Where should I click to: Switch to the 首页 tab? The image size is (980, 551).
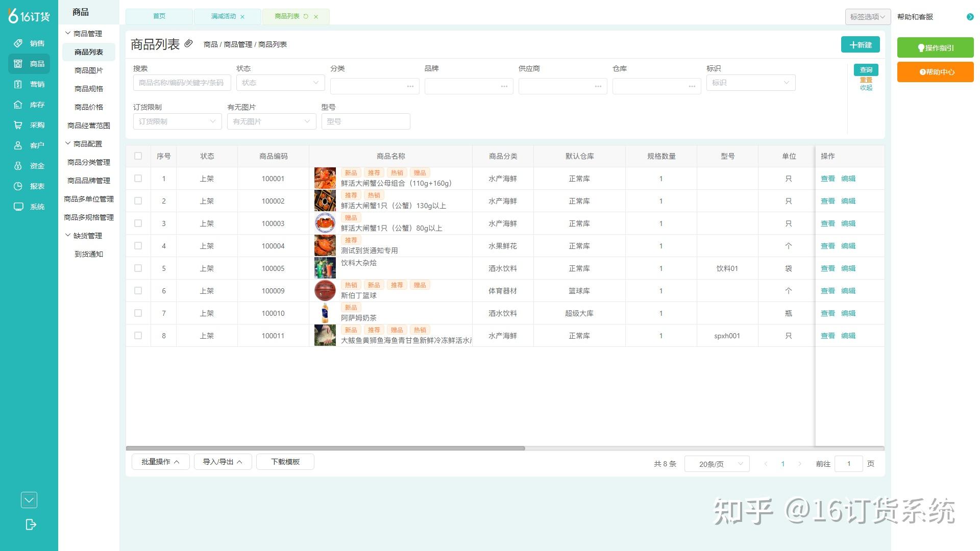tap(159, 16)
